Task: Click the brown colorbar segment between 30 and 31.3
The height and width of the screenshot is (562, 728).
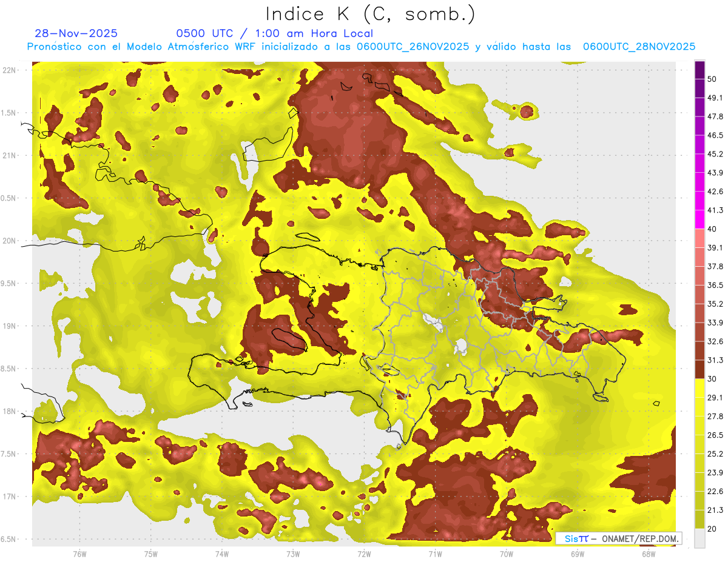Action: tap(699, 369)
